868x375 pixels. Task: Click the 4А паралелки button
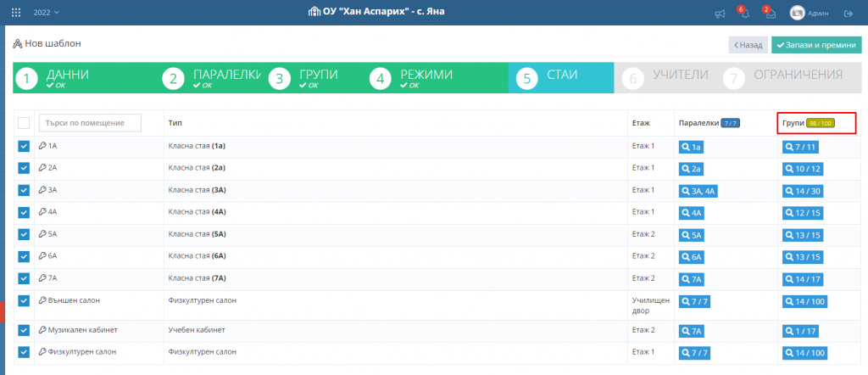[693, 214]
